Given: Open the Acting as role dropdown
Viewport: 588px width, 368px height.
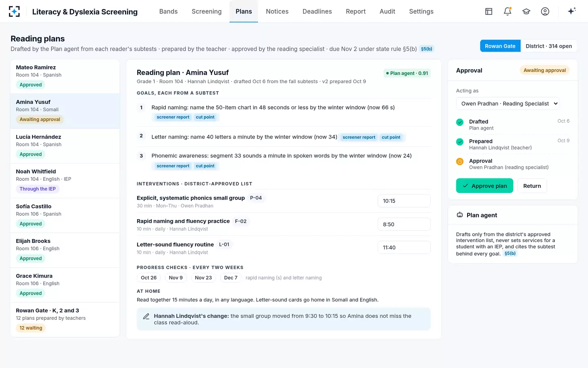Looking at the screenshot, I should [x=508, y=103].
